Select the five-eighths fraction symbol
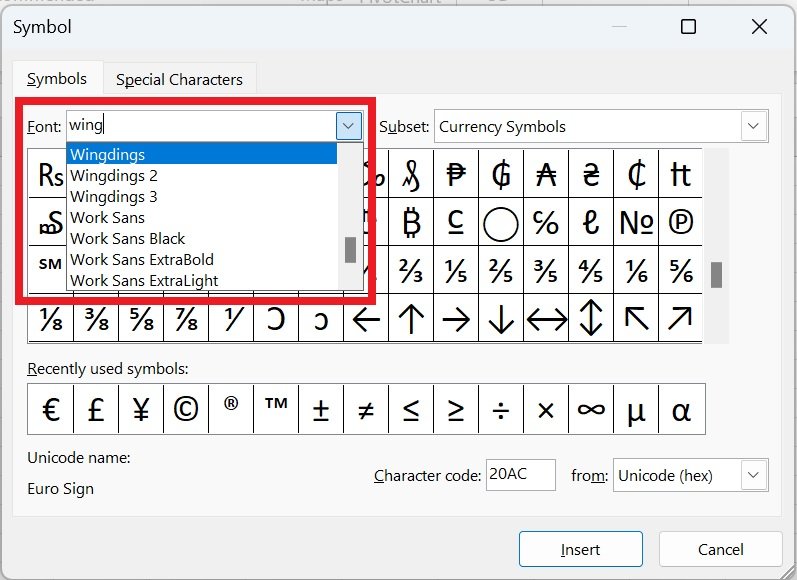The height and width of the screenshot is (580, 797). [141, 320]
